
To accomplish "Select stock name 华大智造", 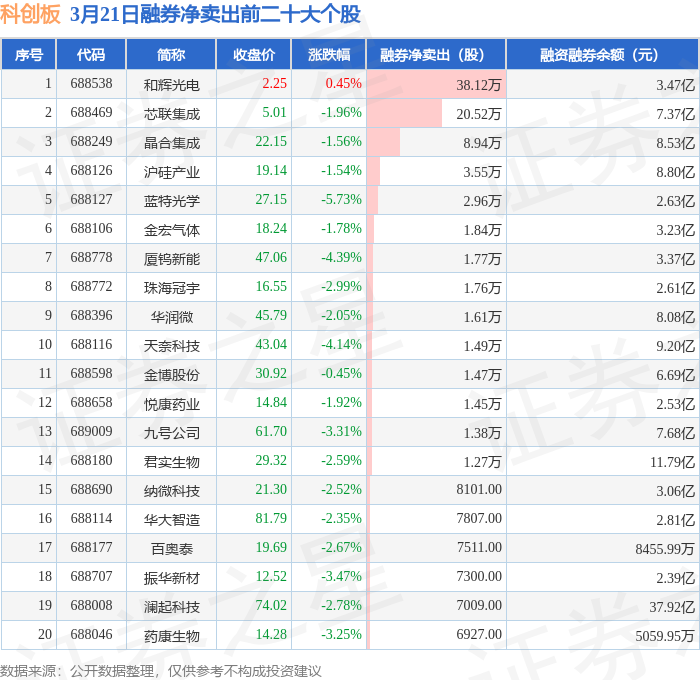I will (171, 520).
